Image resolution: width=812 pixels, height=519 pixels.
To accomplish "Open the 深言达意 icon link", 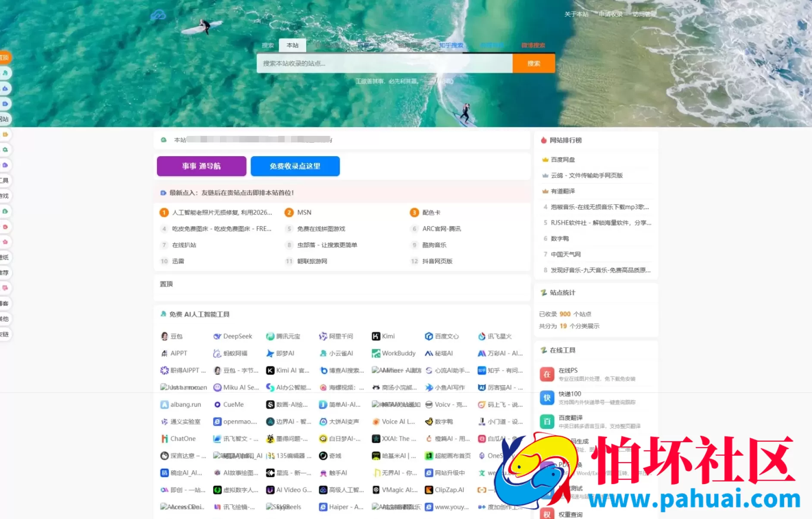I will click(x=164, y=456).
